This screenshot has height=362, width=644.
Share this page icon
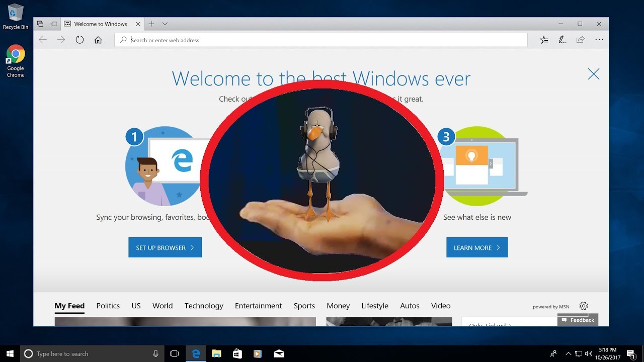[x=581, y=40]
